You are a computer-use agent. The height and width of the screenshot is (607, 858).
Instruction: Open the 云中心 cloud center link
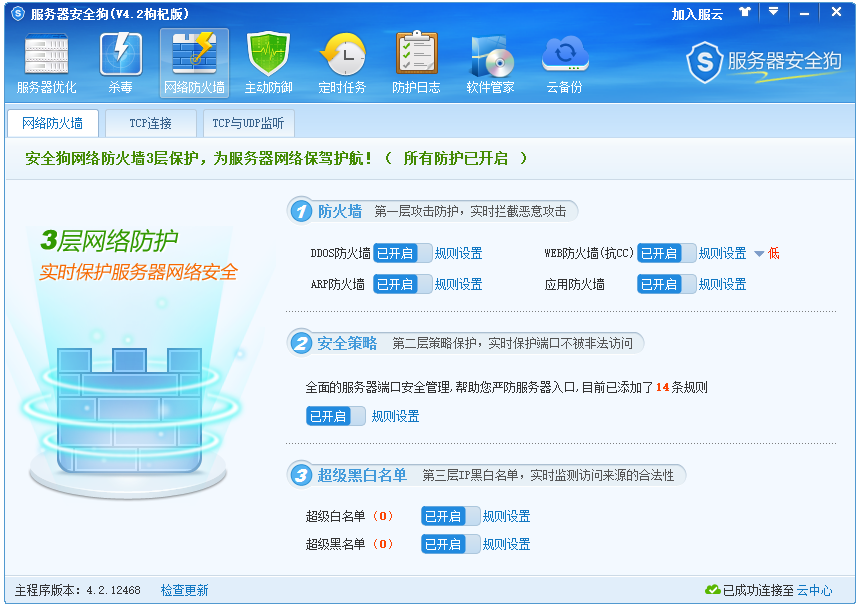[x=814, y=590]
